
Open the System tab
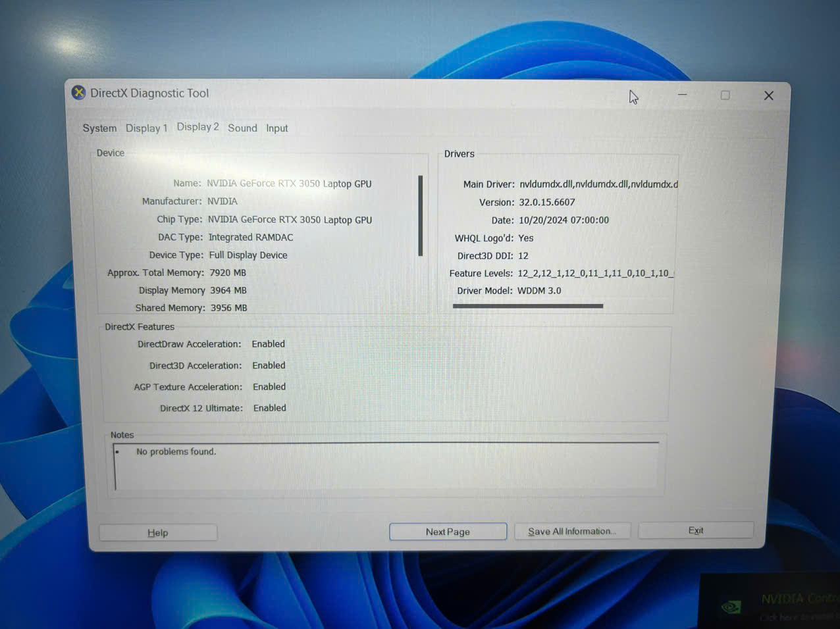(x=99, y=128)
